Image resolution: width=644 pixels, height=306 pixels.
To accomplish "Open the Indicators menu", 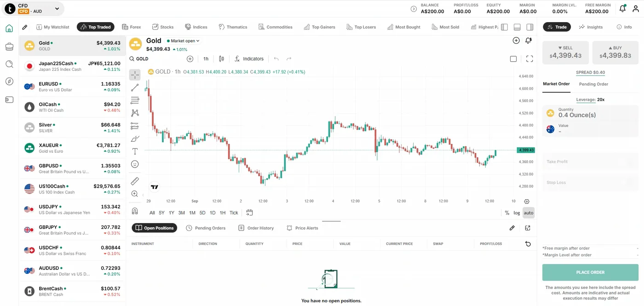I will pos(249,59).
